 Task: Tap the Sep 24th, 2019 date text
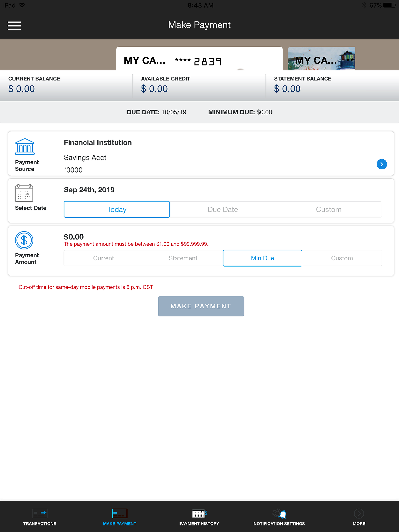(89, 190)
